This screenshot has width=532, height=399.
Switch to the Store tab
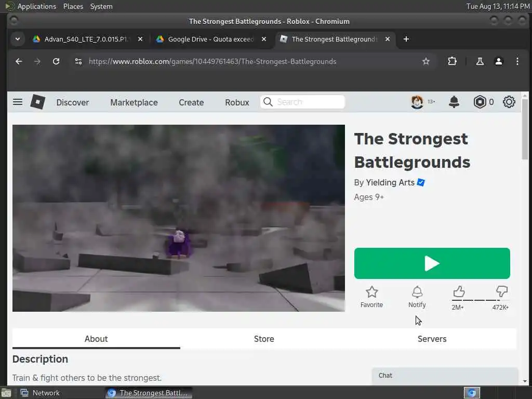point(264,339)
